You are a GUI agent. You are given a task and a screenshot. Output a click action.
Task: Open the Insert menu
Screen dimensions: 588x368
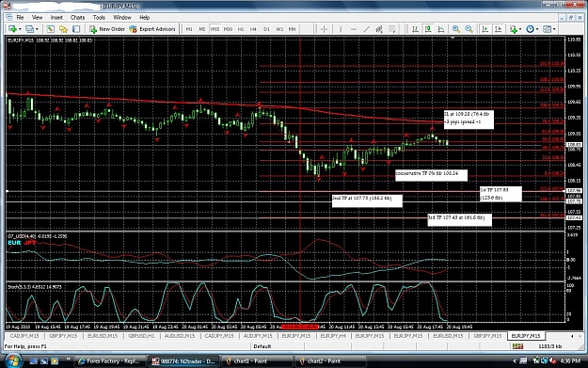pos(56,17)
